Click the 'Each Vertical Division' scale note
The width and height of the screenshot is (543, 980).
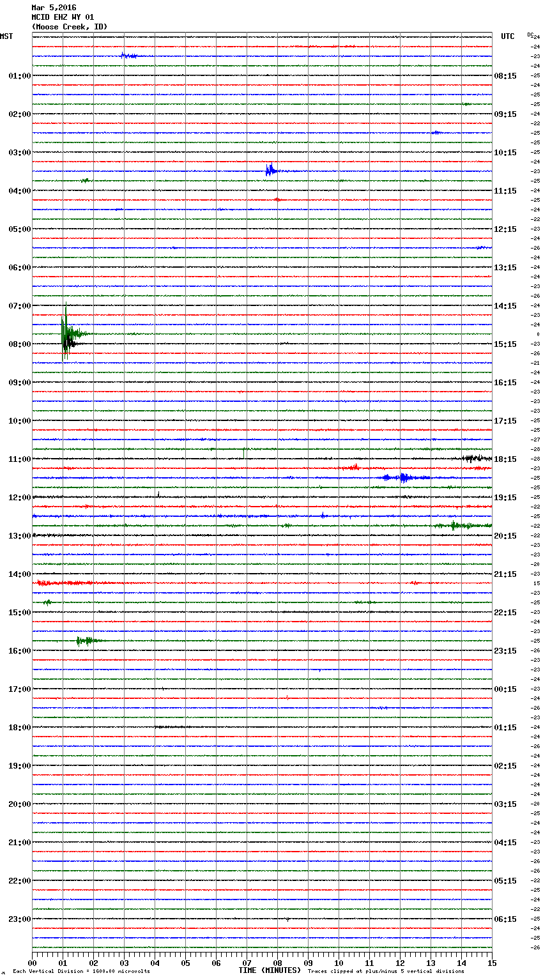(x=81, y=971)
